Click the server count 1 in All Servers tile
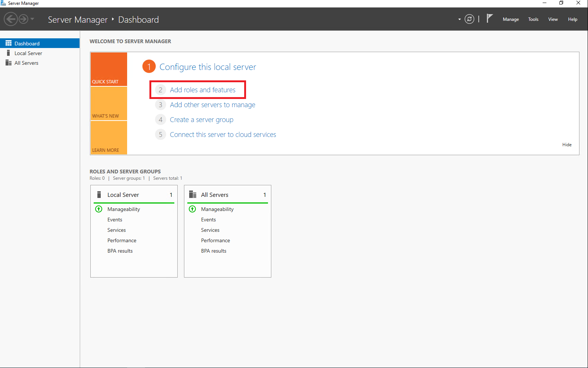The height and width of the screenshot is (368, 588). pyautogui.click(x=265, y=195)
